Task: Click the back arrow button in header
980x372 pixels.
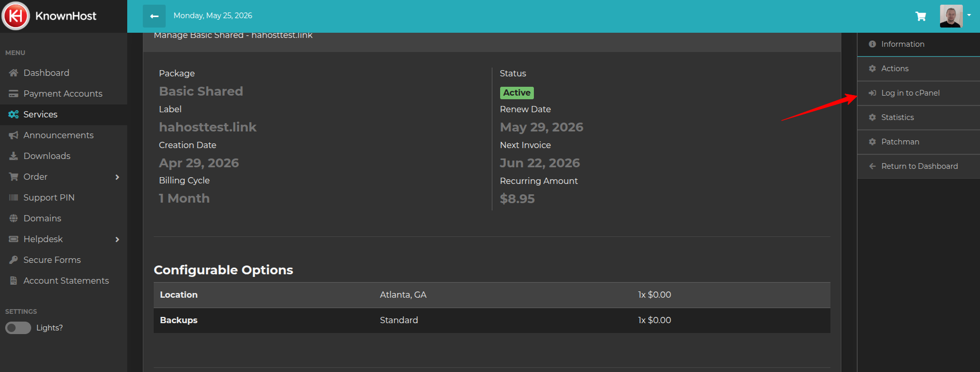Action: pos(154,16)
